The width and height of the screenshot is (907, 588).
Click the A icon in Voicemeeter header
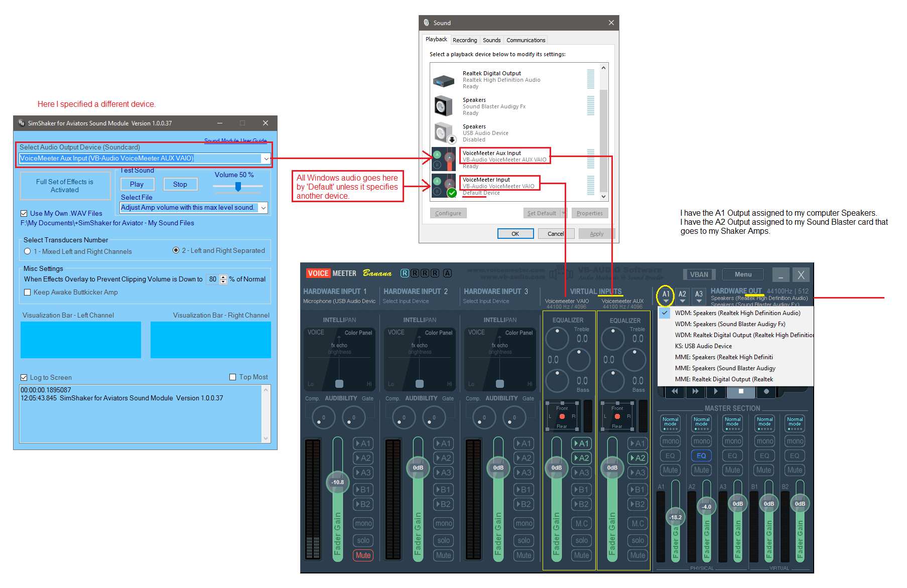tap(447, 273)
